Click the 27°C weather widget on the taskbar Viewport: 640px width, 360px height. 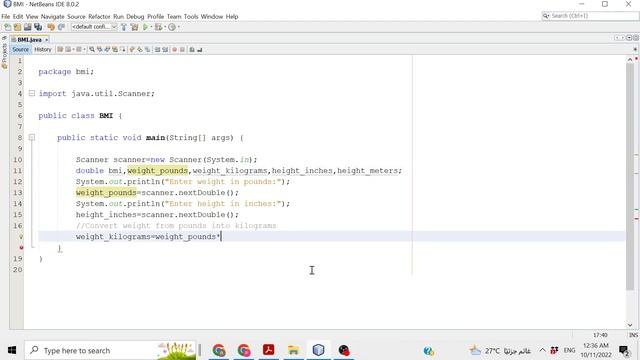(500, 350)
